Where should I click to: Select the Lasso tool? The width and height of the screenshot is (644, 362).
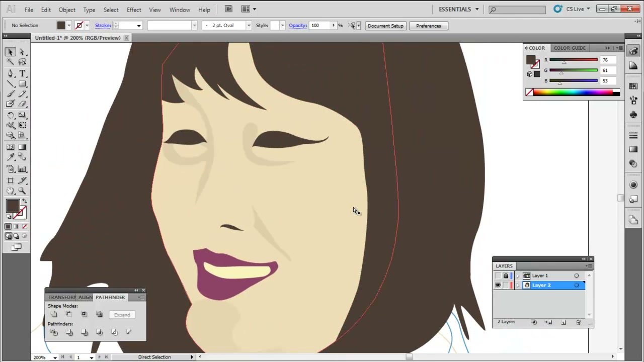(22, 62)
